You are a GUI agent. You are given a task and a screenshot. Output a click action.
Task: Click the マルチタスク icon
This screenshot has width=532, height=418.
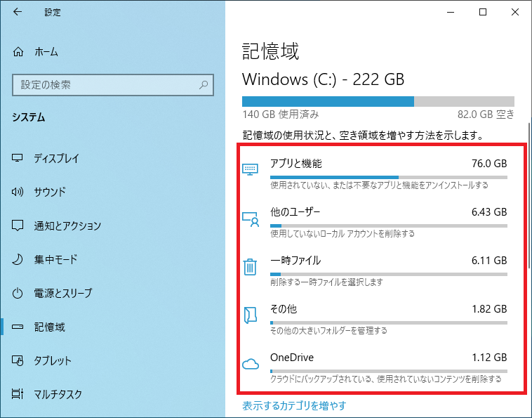click(18, 394)
